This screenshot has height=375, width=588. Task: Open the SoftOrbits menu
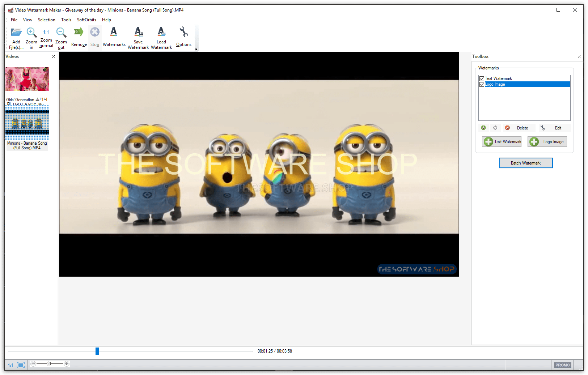tap(86, 20)
